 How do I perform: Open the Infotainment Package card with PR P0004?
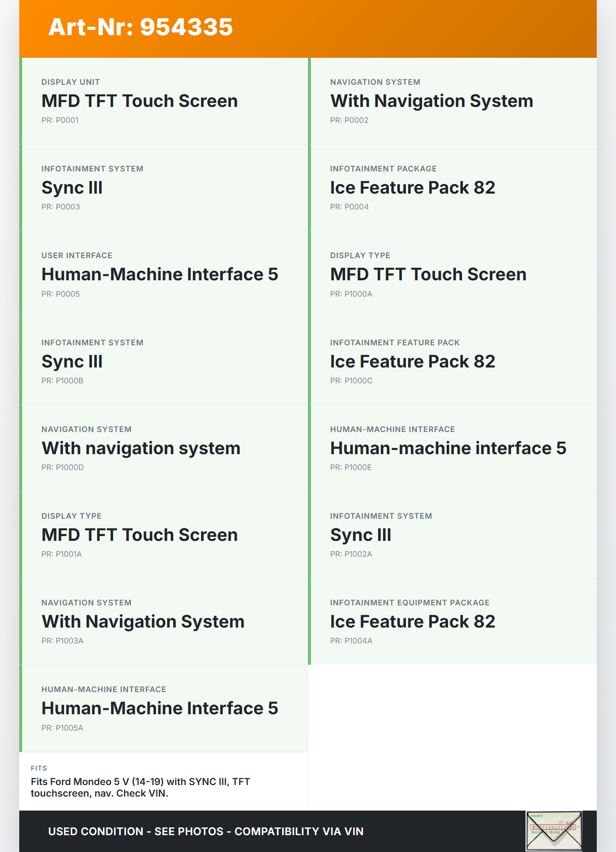click(x=453, y=188)
